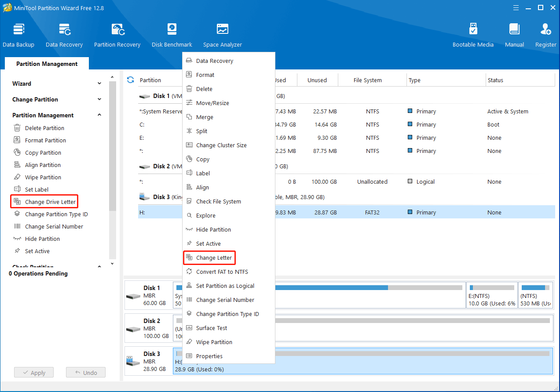
Task: Collapse the Partition Management section
Action: (x=99, y=115)
